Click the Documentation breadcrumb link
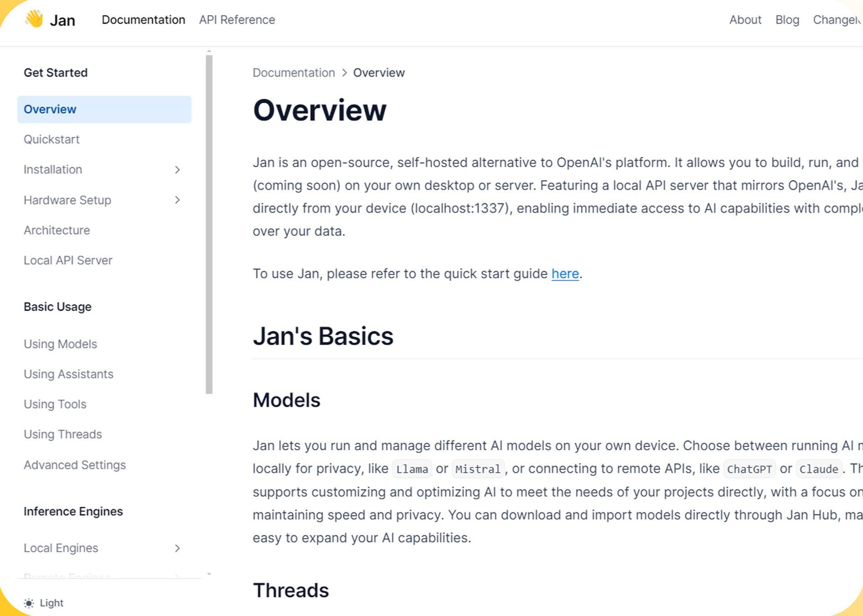The width and height of the screenshot is (863, 616). point(294,72)
